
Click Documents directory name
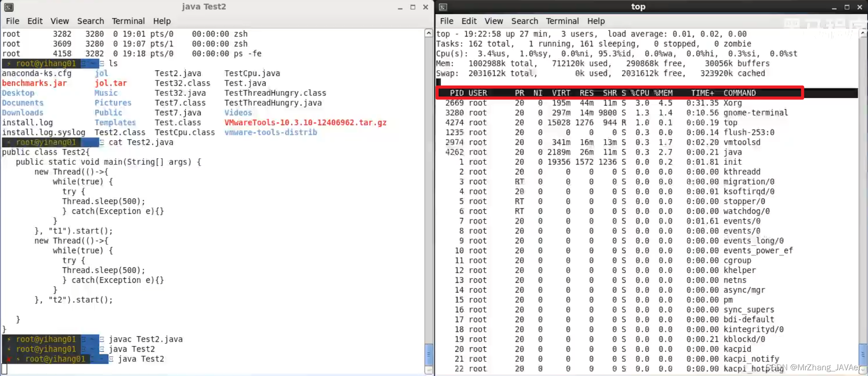pos(23,103)
